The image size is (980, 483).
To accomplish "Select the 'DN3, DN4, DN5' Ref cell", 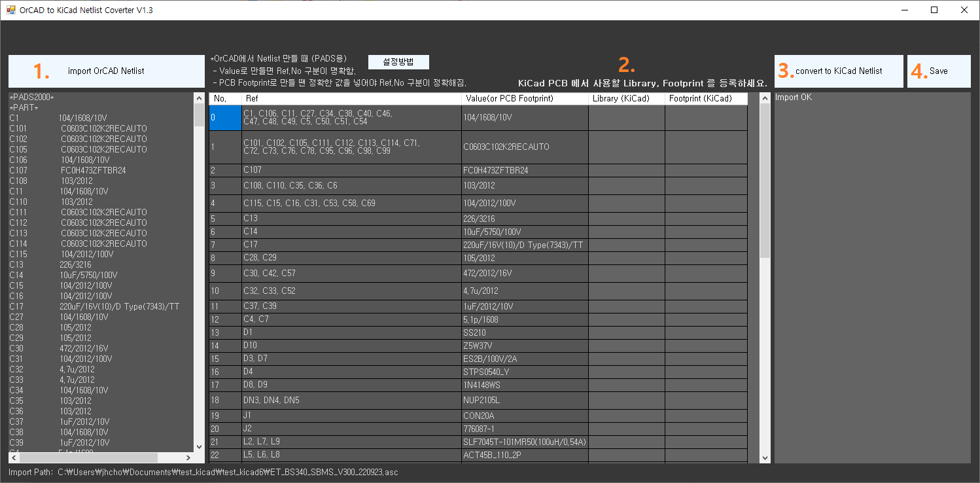I will click(351, 400).
